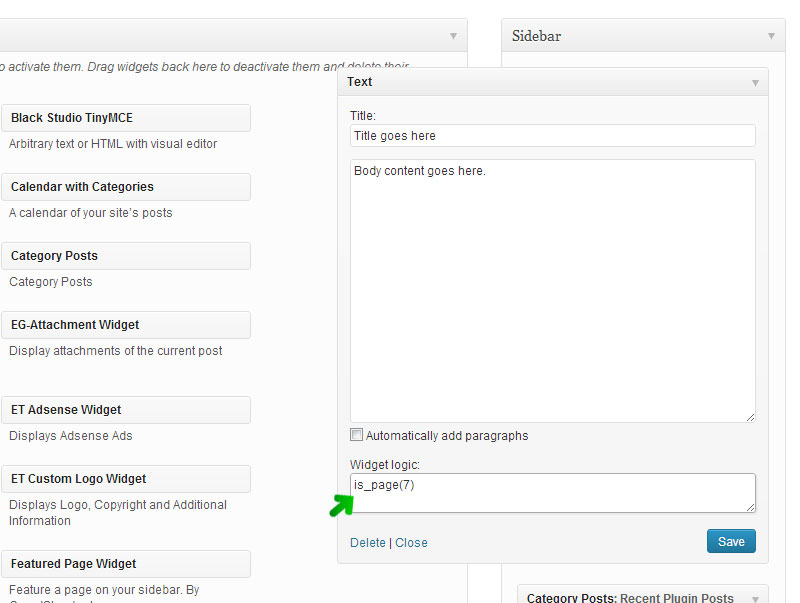Viewport: 800px width, 603px height.
Task: Collapse the Text widget using its arrow
Action: point(755,83)
